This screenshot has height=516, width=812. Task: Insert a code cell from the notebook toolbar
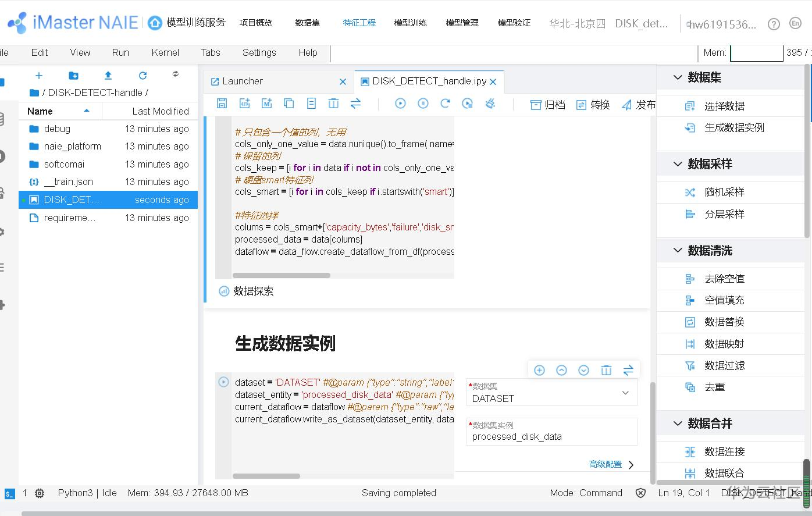244,104
